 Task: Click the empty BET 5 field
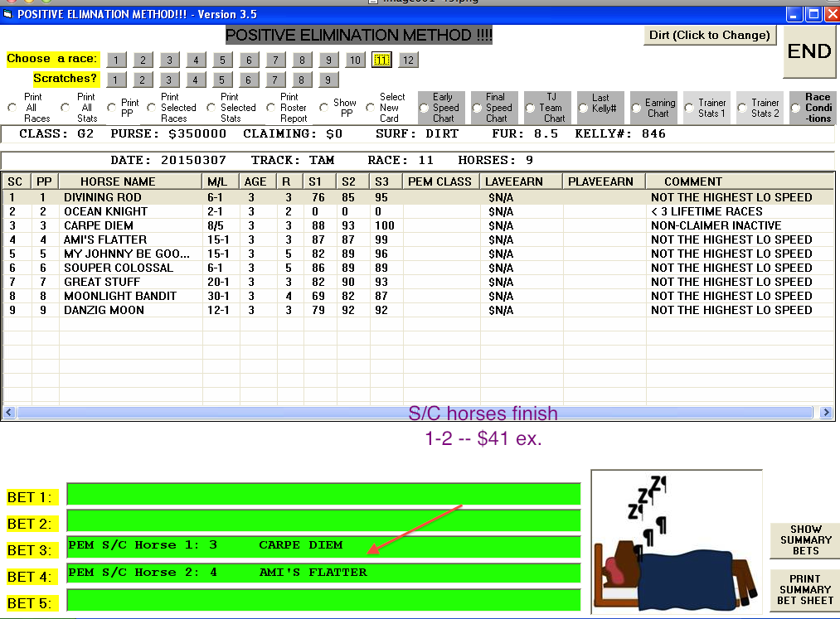coord(323,600)
